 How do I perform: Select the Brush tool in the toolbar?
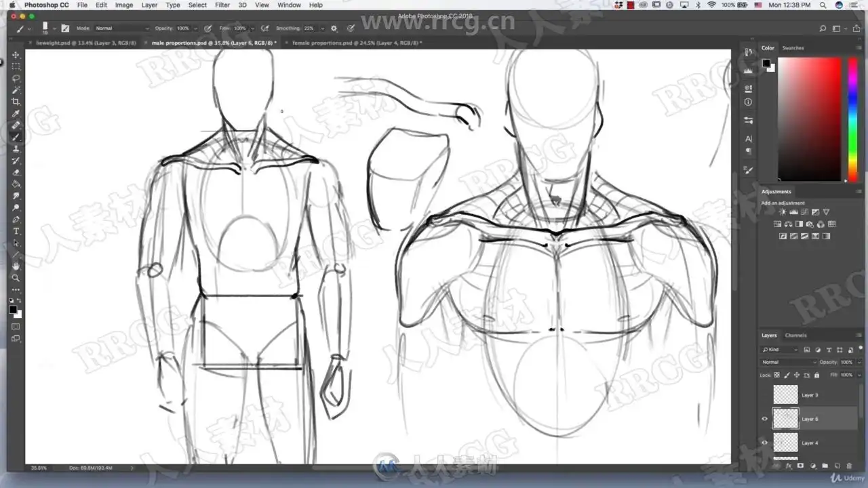16,137
